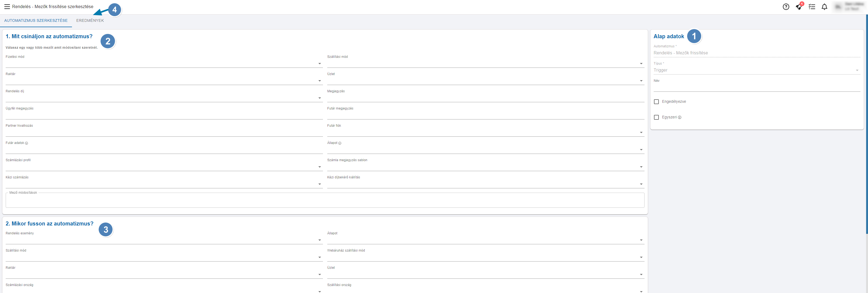Screen dimensions: 868x293
Task: Click the info icon next to Egyszeri
Action: tap(680, 117)
